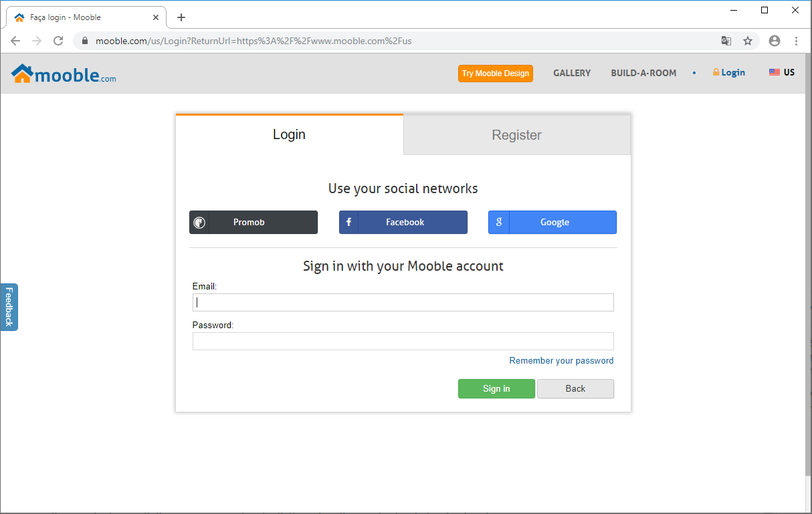
Task: View site security padlock info
Action: (x=85, y=41)
